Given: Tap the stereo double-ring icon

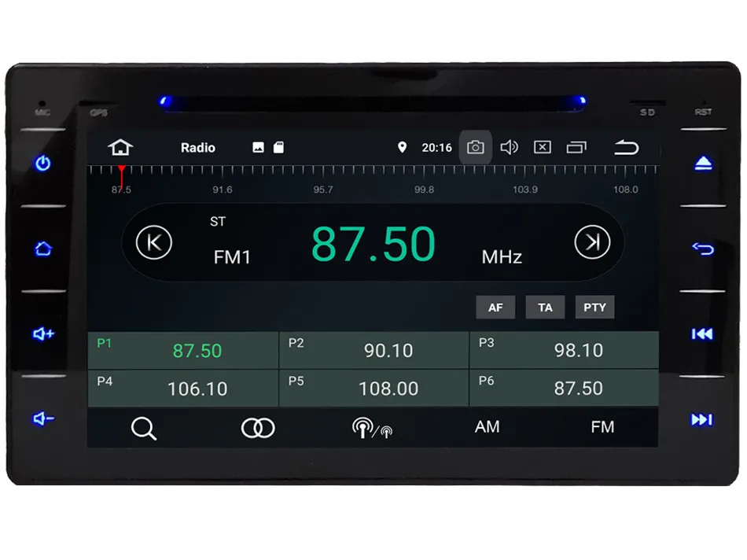Looking at the screenshot, I should coord(256,428).
